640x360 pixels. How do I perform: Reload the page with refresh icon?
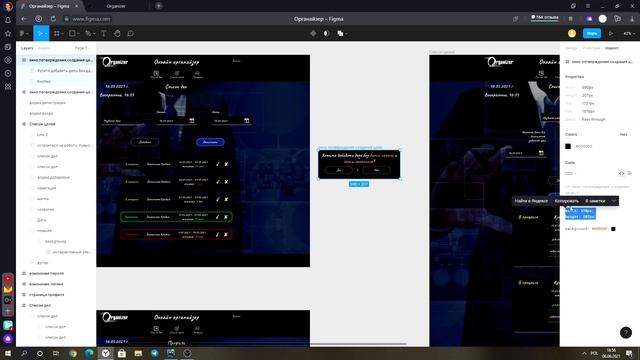pos(53,19)
